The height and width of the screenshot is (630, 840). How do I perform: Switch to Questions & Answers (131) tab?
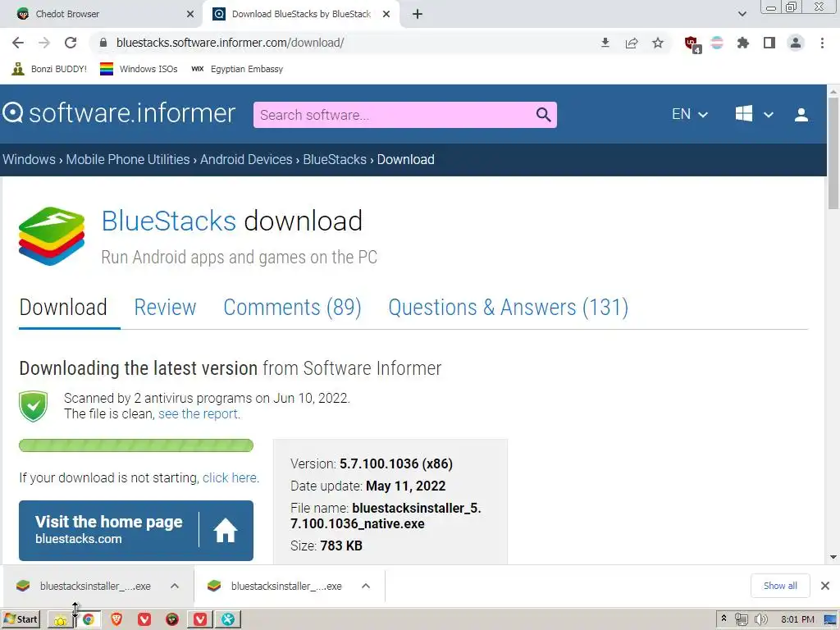pos(508,308)
